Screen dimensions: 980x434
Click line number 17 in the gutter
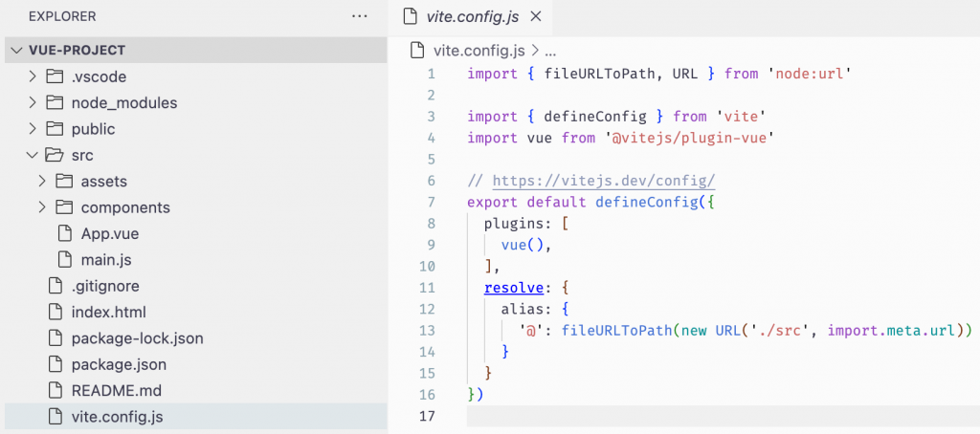(x=428, y=416)
